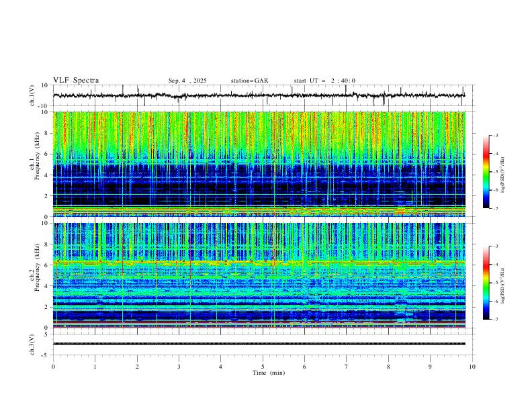
Task: Click ch.1 colorbar label "-3"
Action: coord(495,135)
